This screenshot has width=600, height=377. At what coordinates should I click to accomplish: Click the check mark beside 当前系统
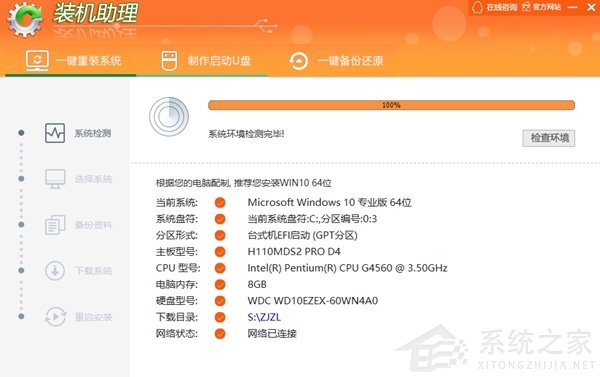pos(220,202)
